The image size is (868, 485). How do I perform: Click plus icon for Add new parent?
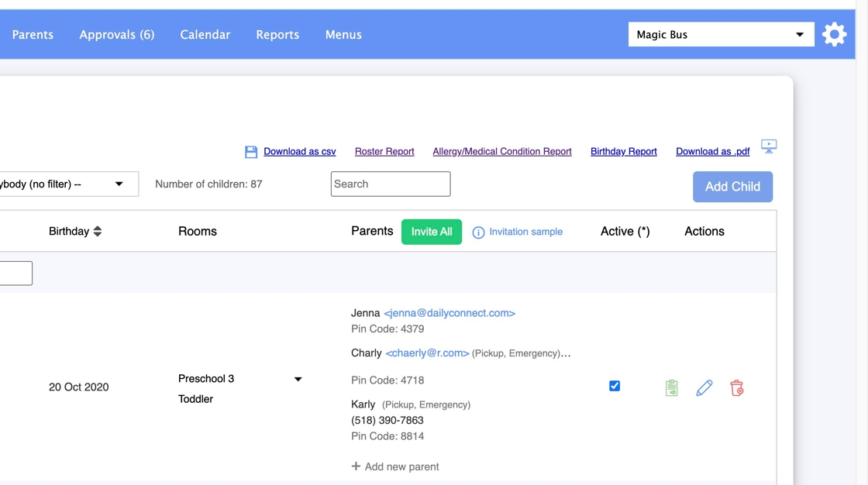[x=356, y=466]
